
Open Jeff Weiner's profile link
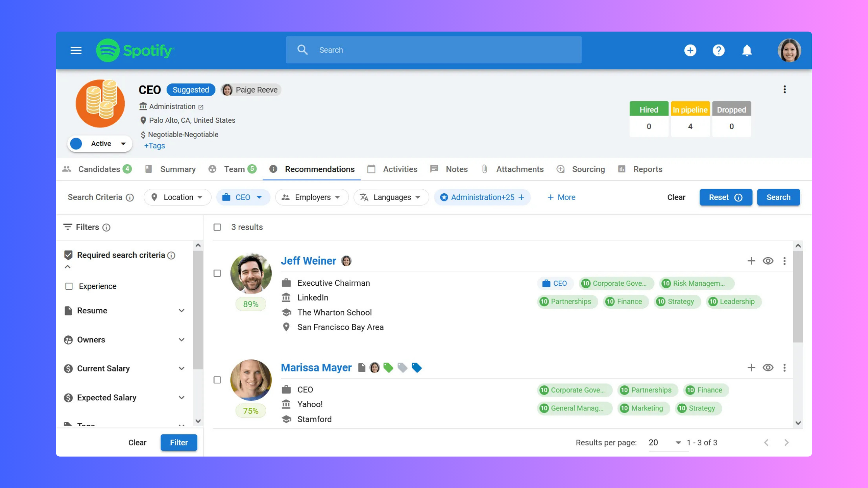pos(308,261)
